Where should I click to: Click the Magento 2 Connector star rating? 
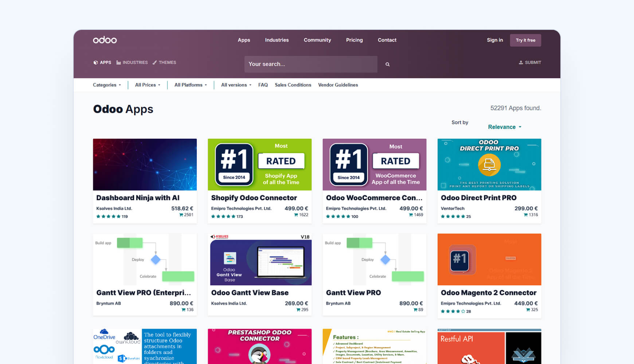coord(453,312)
